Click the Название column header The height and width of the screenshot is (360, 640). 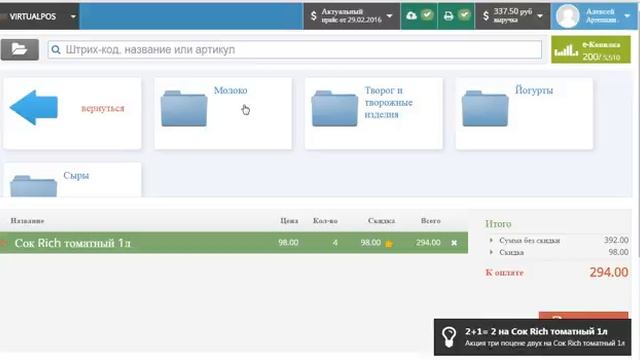[x=27, y=221]
